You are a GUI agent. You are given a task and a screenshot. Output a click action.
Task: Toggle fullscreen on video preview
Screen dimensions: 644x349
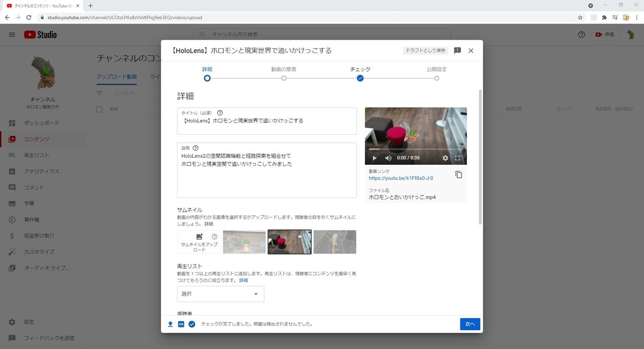(x=458, y=158)
